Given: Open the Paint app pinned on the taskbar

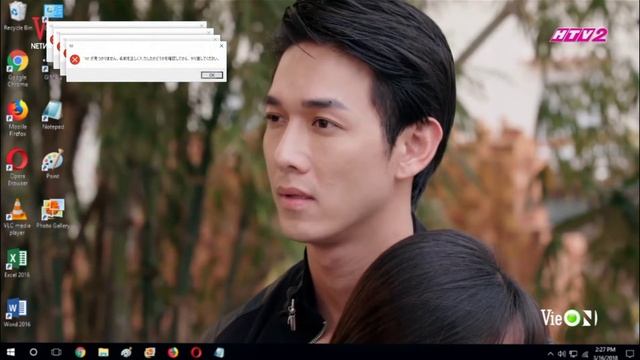Looking at the screenshot, I should click(127, 352).
